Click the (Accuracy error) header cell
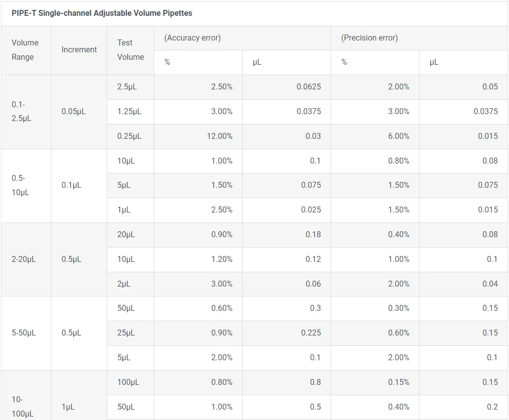The height and width of the screenshot is (420, 509). point(192,38)
